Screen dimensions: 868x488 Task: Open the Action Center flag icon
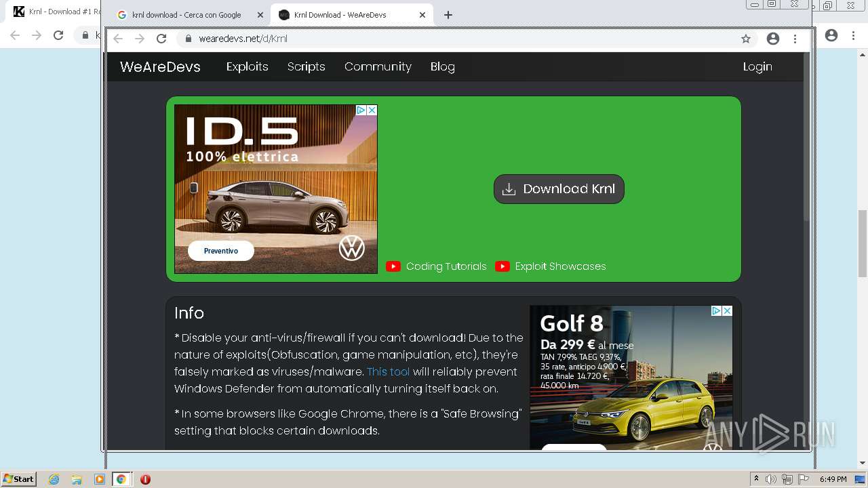(x=804, y=479)
